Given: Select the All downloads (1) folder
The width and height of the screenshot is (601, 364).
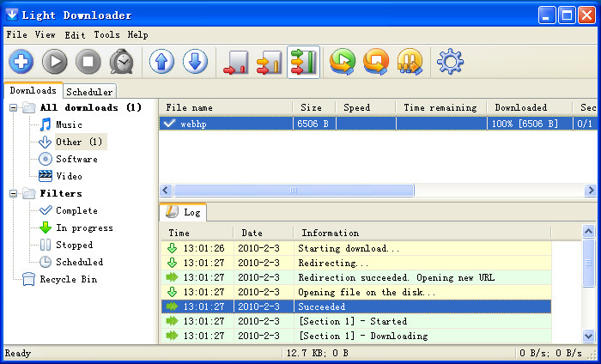Looking at the screenshot, I should tap(91, 107).
